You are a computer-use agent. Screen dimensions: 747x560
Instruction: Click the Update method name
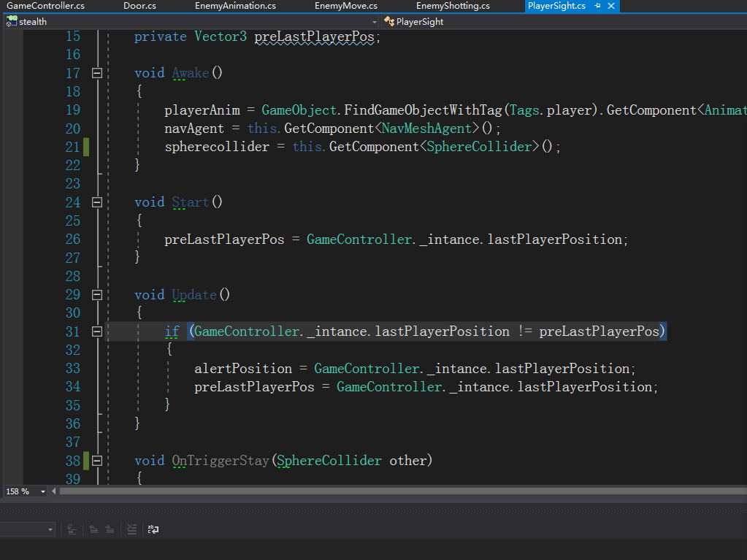194,295
